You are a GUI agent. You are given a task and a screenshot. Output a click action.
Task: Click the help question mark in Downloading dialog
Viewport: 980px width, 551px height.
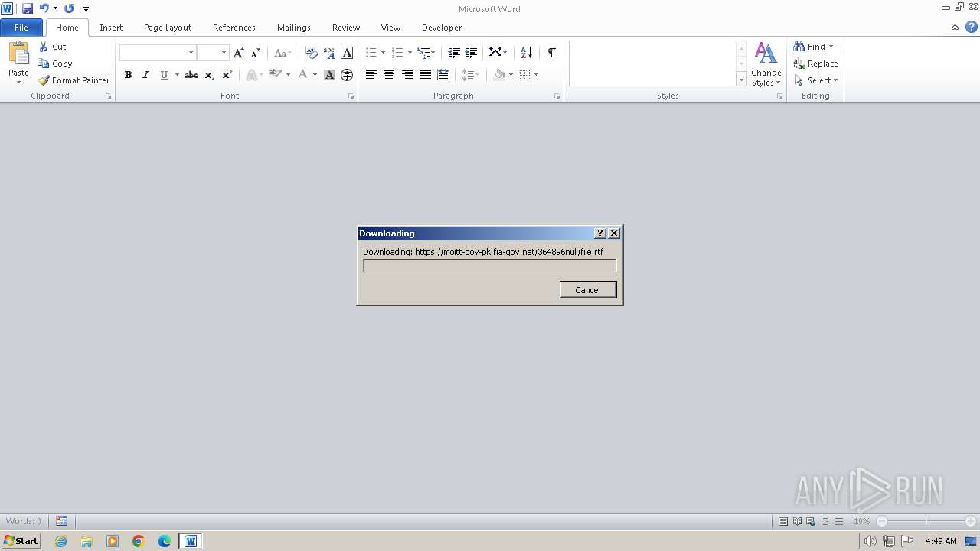point(600,233)
